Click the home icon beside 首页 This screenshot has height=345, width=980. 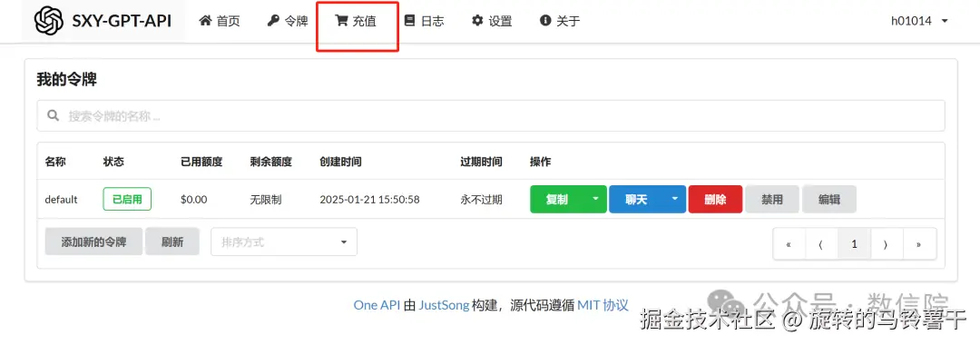click(x=205, y=21)
